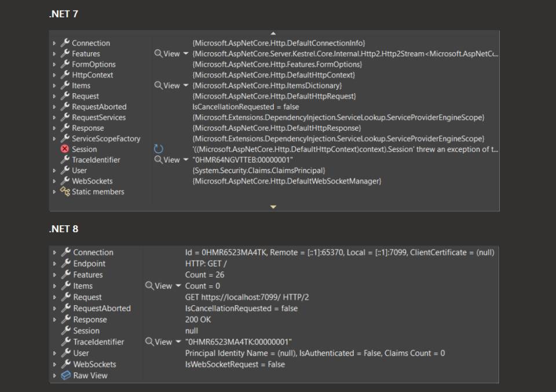The image size is (556, 392).
Task: Click the value "HTTP: GET /"
Action: (x=206, y=263)
